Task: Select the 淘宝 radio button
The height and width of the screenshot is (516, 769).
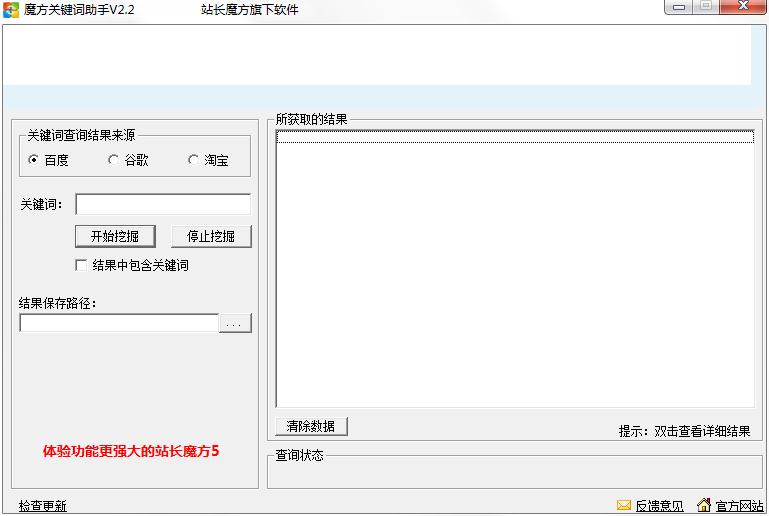Action: tap(193, 160)
